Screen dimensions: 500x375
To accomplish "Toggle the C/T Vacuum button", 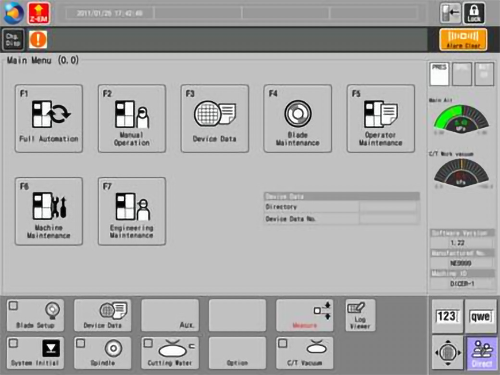I will pos(305,353).
